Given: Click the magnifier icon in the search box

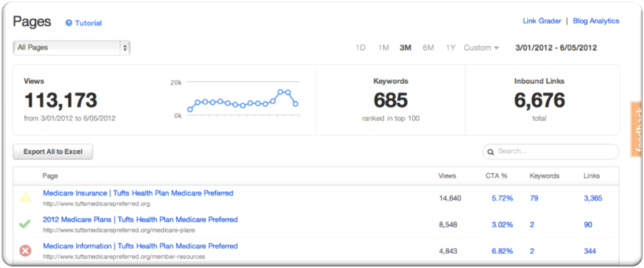Looking at the screenshot, I should (490, 151).
